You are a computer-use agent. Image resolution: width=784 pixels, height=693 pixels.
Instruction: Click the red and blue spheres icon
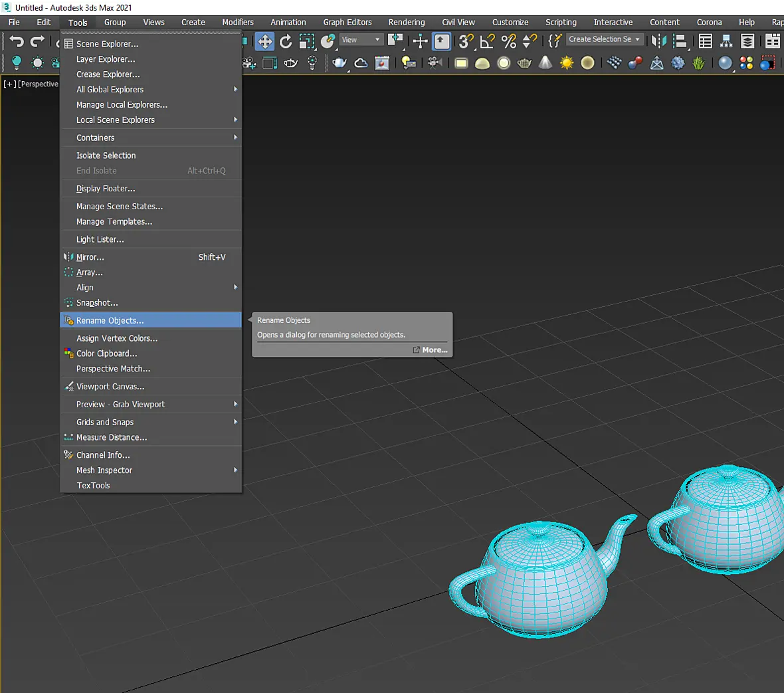635,63
